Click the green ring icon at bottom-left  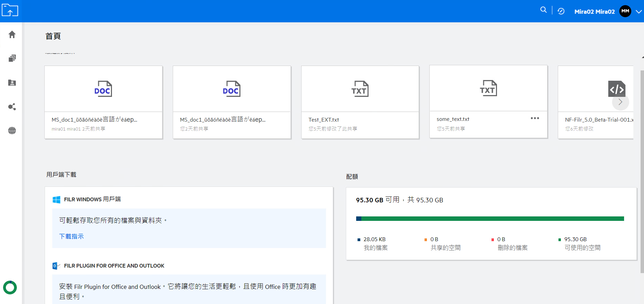tap(10, 288)
